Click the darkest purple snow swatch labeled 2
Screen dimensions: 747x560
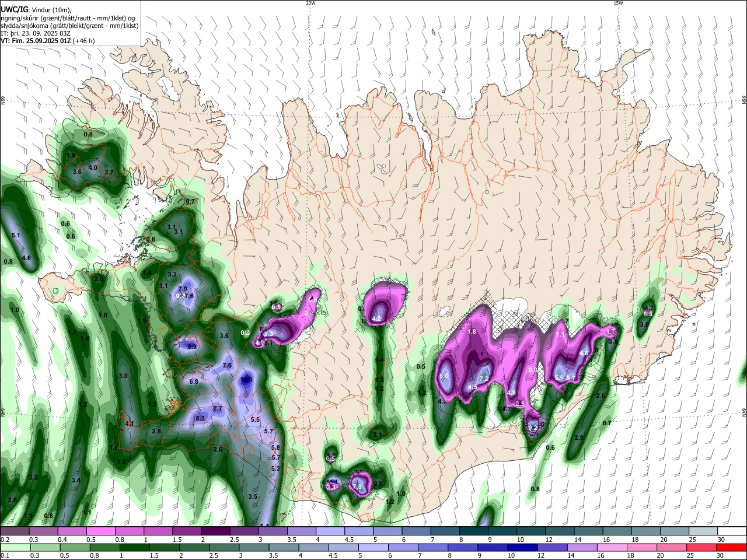click(215, 531)
